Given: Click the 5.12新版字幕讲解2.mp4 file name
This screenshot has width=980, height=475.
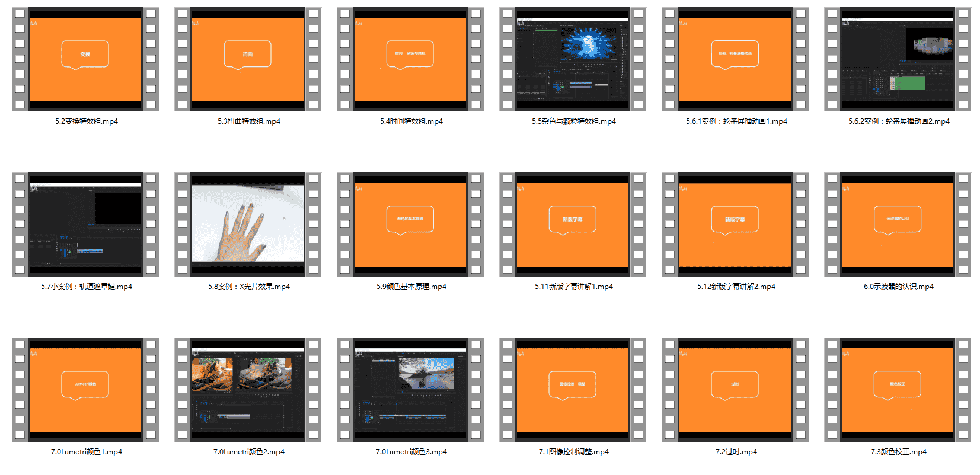Looking at the screenshot, I should coord(736,287).
